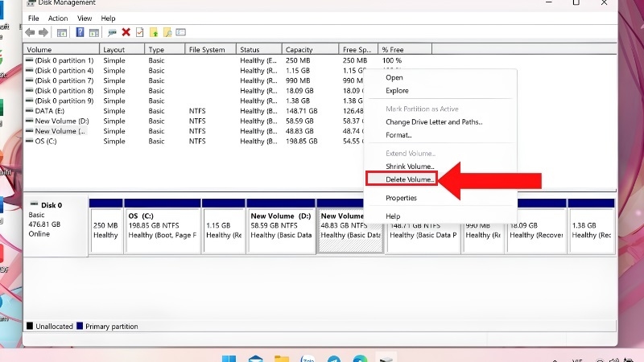Click the 198.85 GB capacity cell in list
The width and height of the screenshot is (644, 362).
[x=301, y=142]
